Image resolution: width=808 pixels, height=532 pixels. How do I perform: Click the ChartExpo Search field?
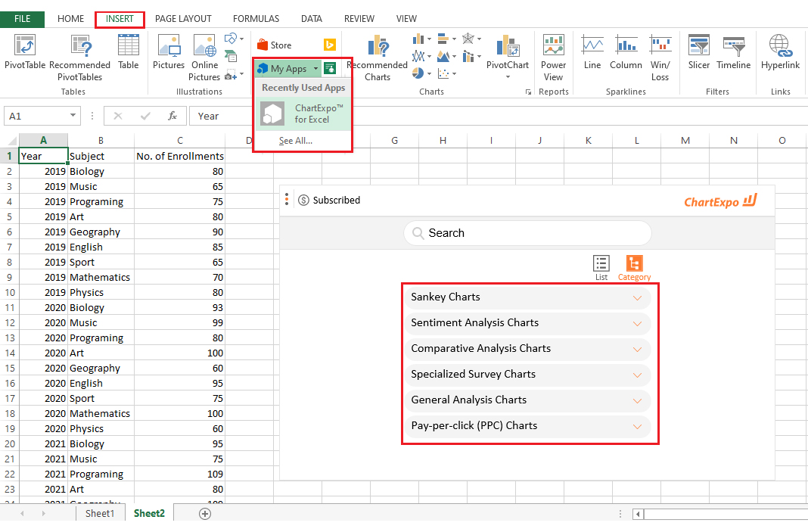coord(527,233)
